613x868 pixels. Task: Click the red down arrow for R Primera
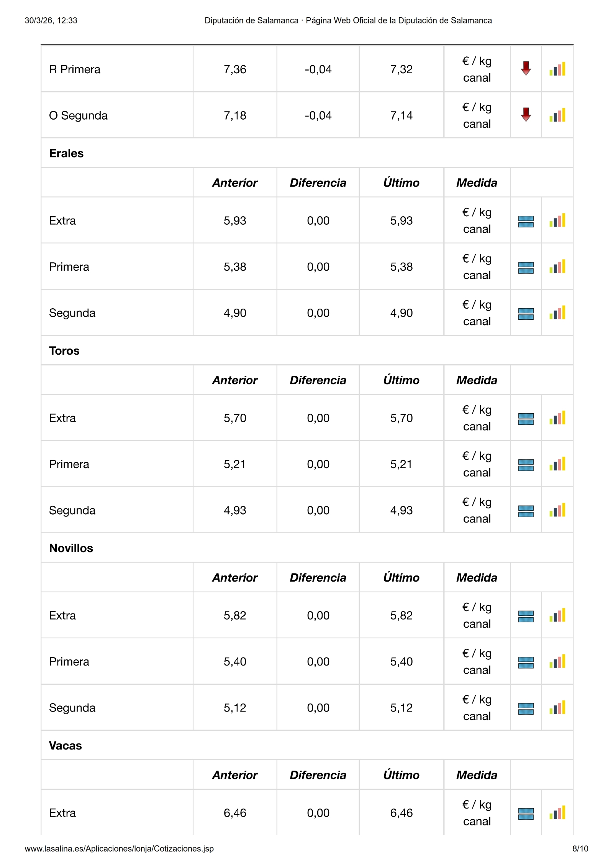pyautogui.click(x=526, y=69)
